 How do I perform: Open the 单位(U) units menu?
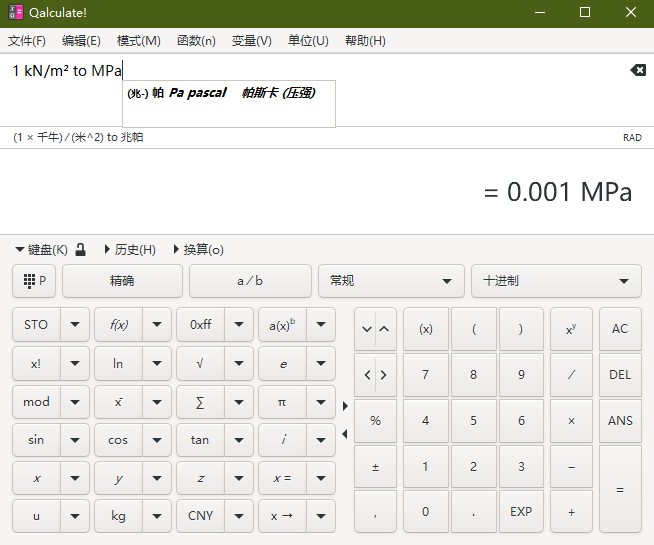308,41
